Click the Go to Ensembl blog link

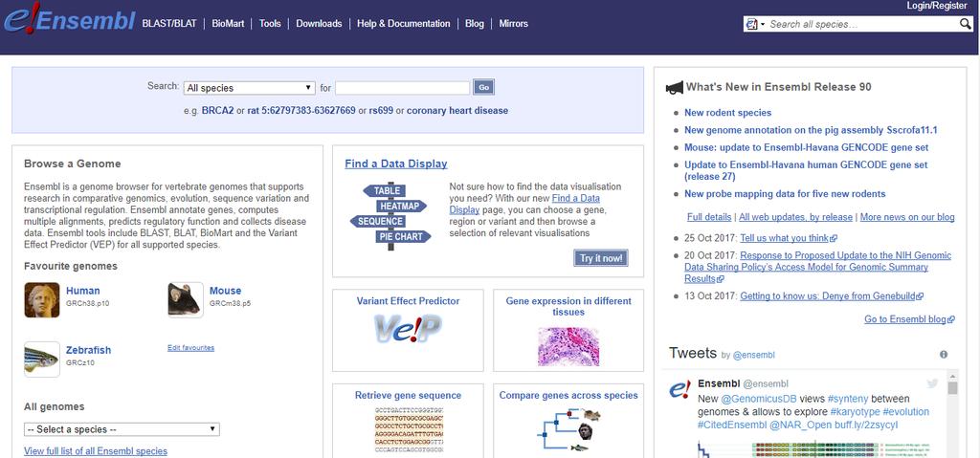click(905, 320)
